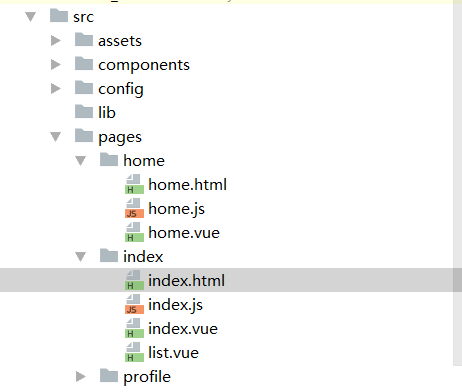This screenshot has width=462, height=392.
Task: Click the home.vue file icon
Action: (x=134, y=232)
